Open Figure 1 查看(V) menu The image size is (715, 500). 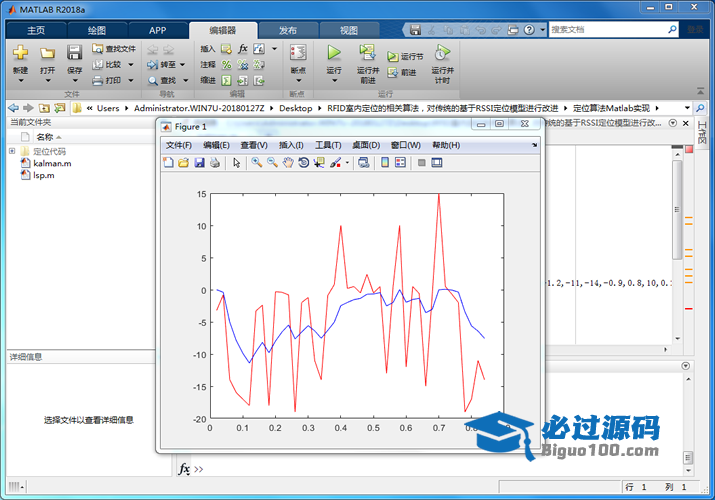pos(254,145)
